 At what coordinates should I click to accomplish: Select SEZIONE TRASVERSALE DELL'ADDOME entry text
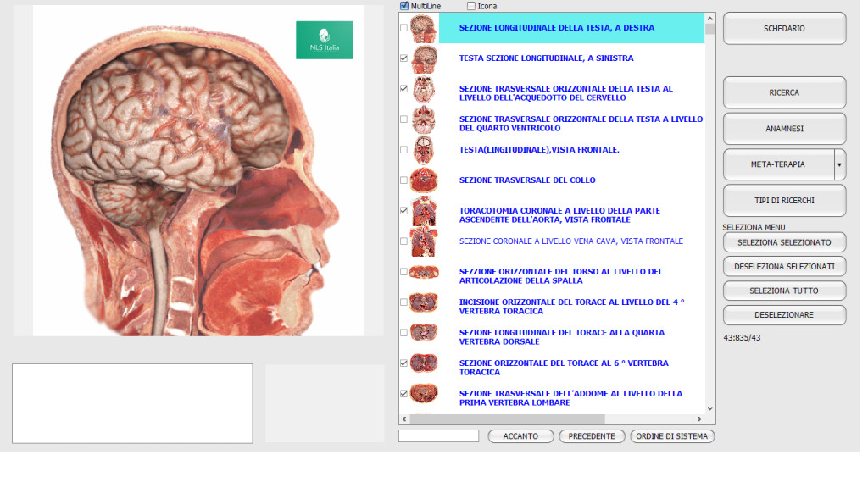[x=570, y=398]
